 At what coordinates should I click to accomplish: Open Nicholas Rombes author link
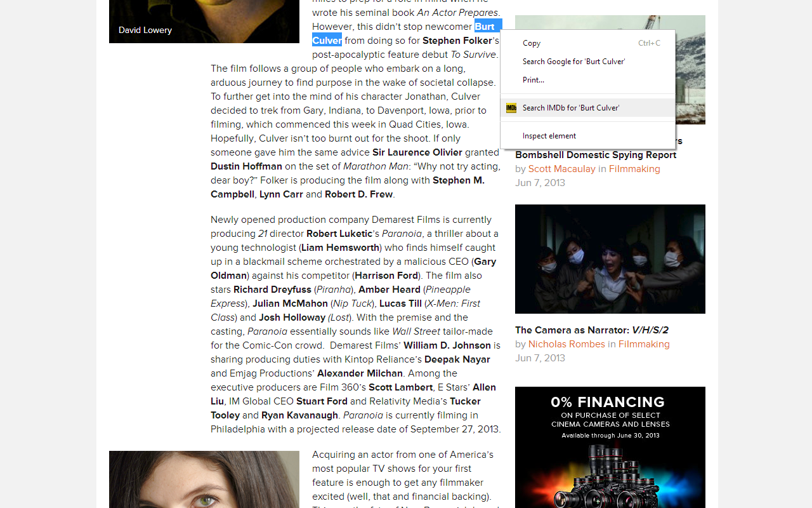(x=566, y=344)
